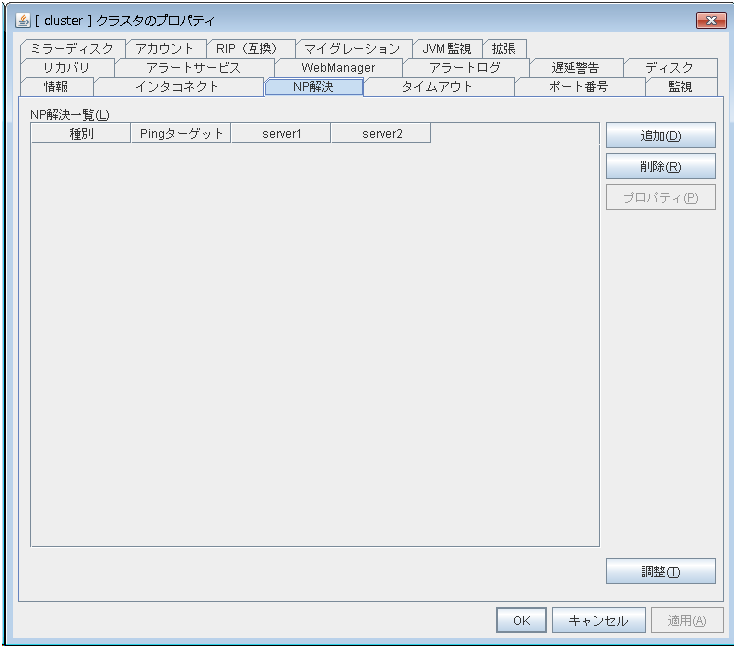Click the Java icon in title bar
The width and height of the screenshot is (736, 648).
pos(24,20)
